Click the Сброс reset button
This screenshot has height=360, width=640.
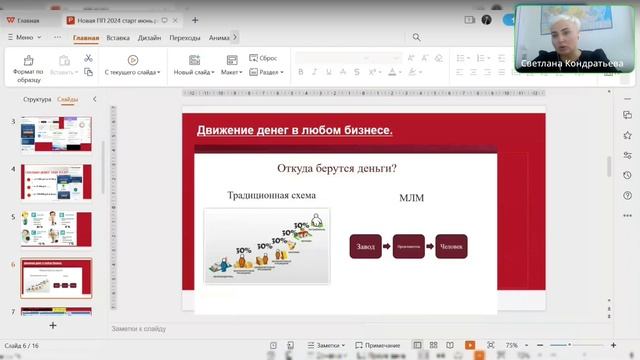[x=263, y=58]
